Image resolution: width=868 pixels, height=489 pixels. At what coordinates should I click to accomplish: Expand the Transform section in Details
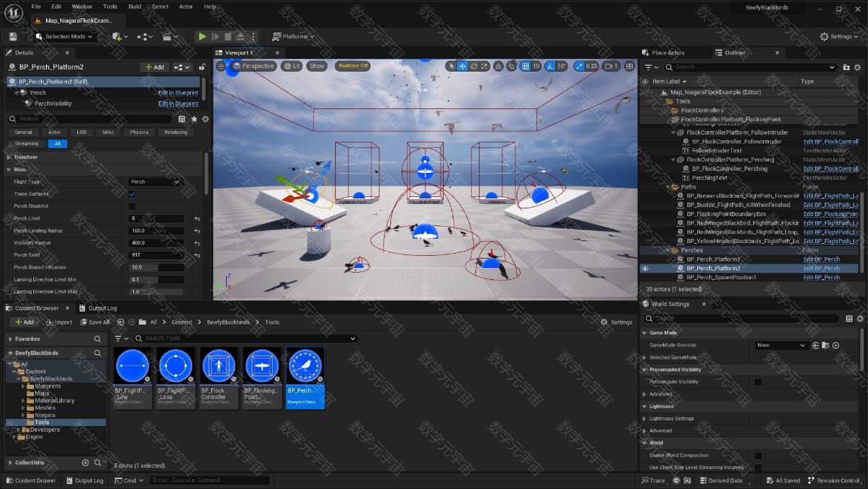(x=26, y=157)
